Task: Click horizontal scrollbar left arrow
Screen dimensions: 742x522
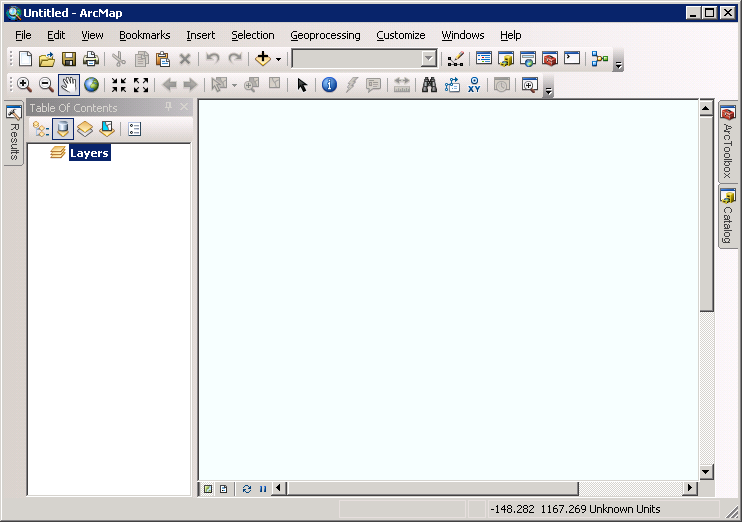Action: (x=279, y=488)
